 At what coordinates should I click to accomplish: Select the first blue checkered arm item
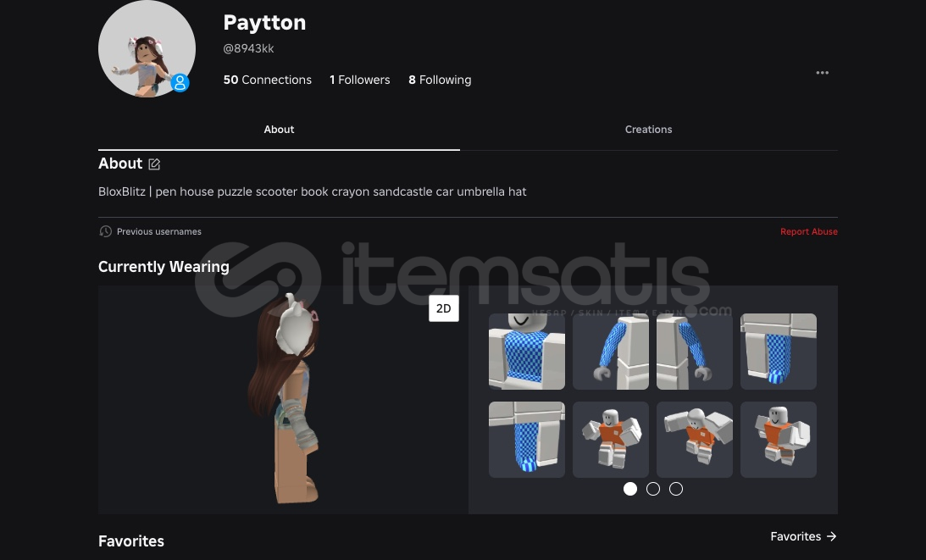click(610, 352)
